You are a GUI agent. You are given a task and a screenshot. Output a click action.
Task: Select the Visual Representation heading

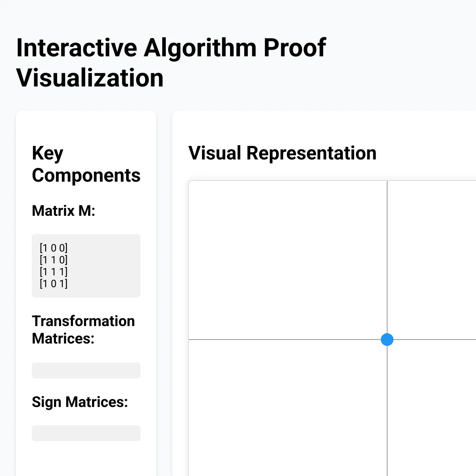[283, 153]
